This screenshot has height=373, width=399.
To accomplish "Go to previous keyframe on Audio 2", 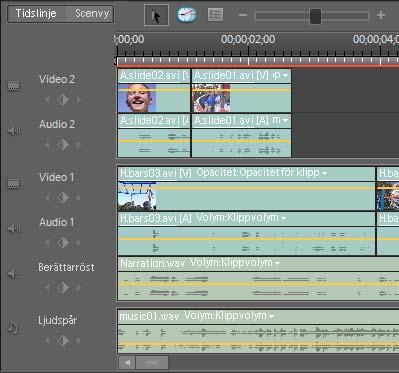I will click(x=47, y=145).
